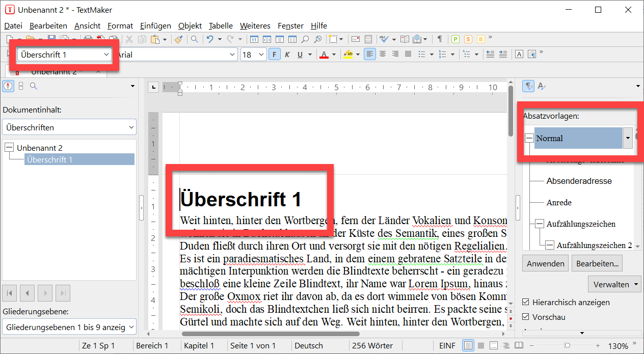Open the Format menu
The image size is (644, 354).
click(x=120, y=25)
